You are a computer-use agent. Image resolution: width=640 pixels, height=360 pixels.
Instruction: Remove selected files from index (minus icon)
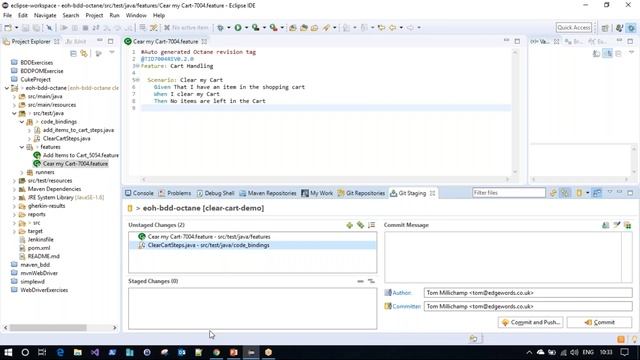pos(360,281)
